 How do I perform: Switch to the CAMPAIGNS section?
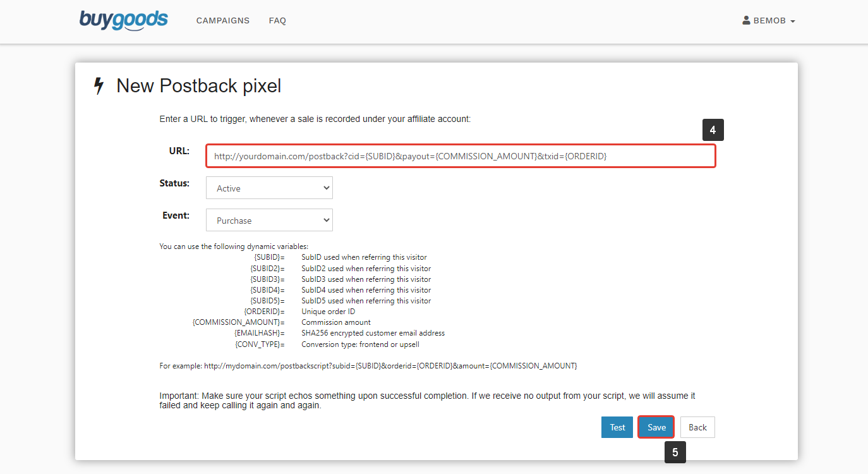(x=223, y=20)
